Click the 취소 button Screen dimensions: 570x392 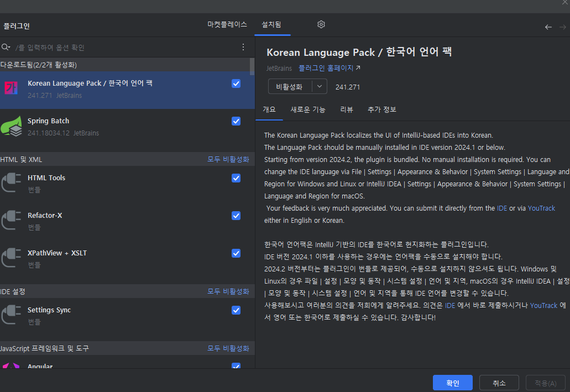pos(499,383)
